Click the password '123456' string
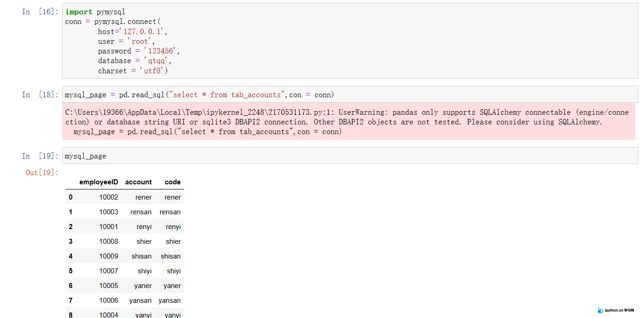This screenshot has height=318, width=644. 160,51
